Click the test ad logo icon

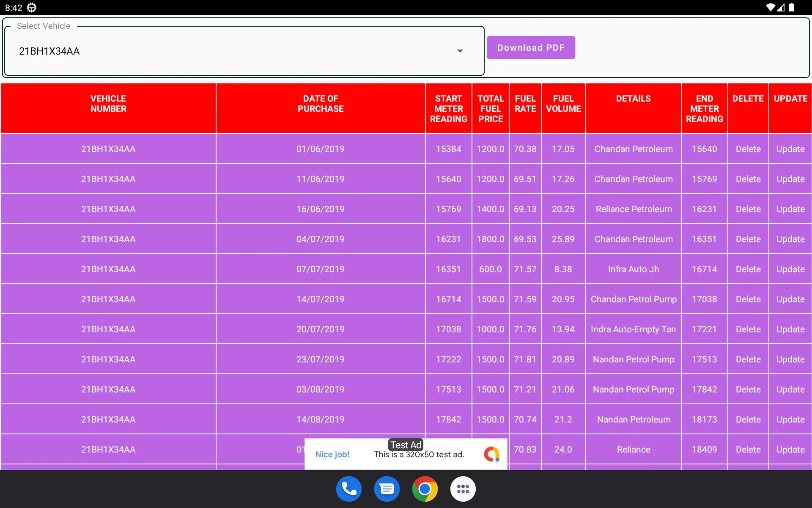[491, 454]
